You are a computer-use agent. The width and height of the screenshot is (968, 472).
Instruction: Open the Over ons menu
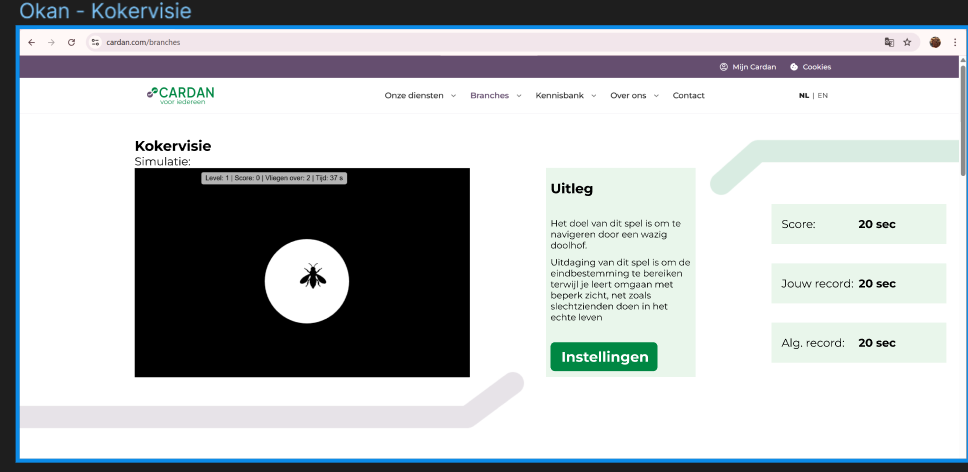pyautogui.click(x=635, y=96)
